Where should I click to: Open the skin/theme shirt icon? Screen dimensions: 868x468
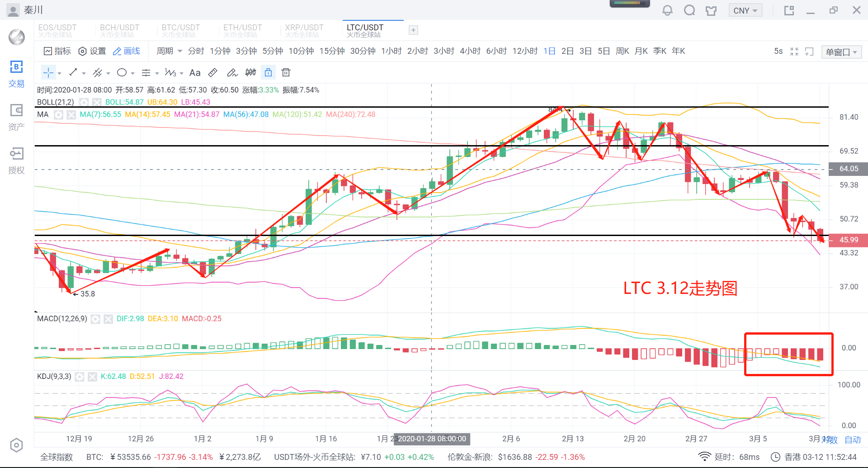(x=711, y=10)
